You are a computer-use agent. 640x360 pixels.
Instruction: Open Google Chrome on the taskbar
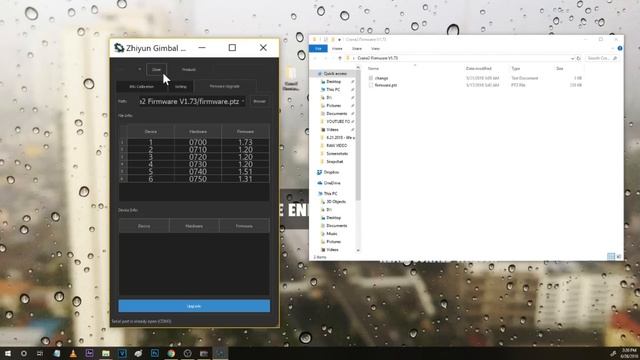coord(171,353)
